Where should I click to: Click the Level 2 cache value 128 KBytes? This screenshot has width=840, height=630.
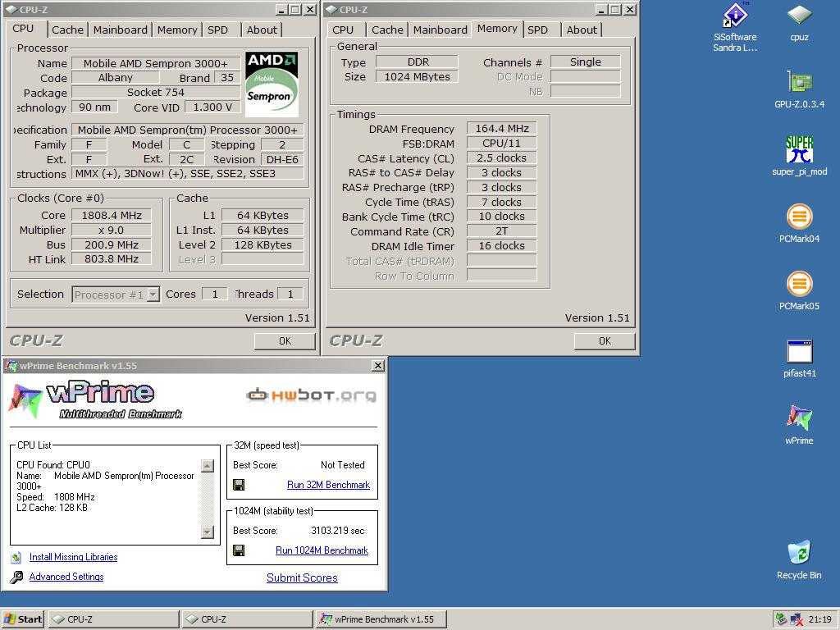(x=262, y=244)
